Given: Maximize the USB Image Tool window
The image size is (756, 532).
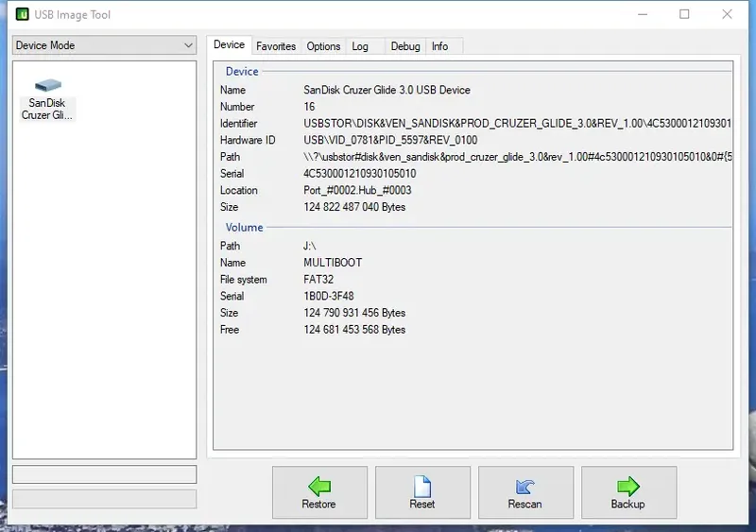Looking at the screenshot, I should coord(684,14).
